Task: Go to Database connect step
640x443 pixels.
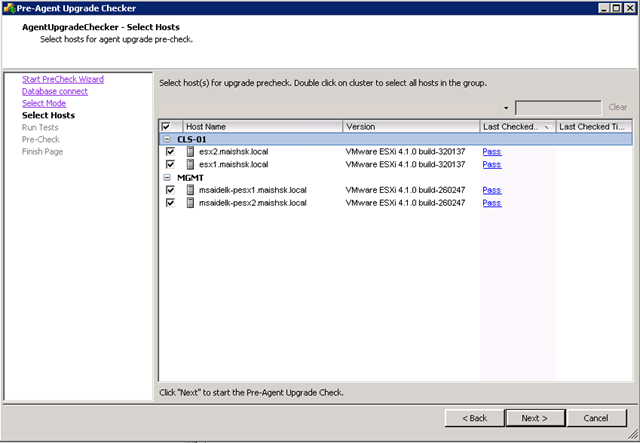Action: point(55,91)
